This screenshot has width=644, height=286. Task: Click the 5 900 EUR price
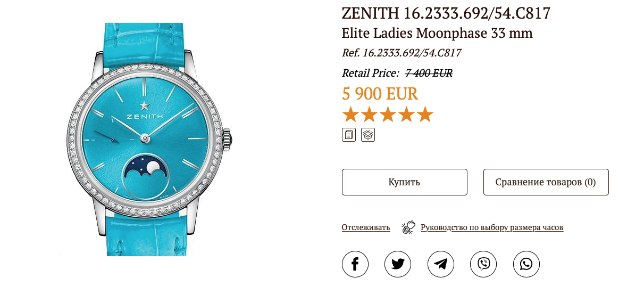(x=380, y=94)
